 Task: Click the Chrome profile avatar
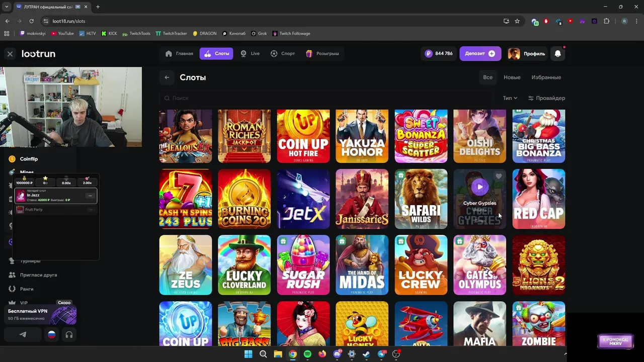(x=624, y=21)
